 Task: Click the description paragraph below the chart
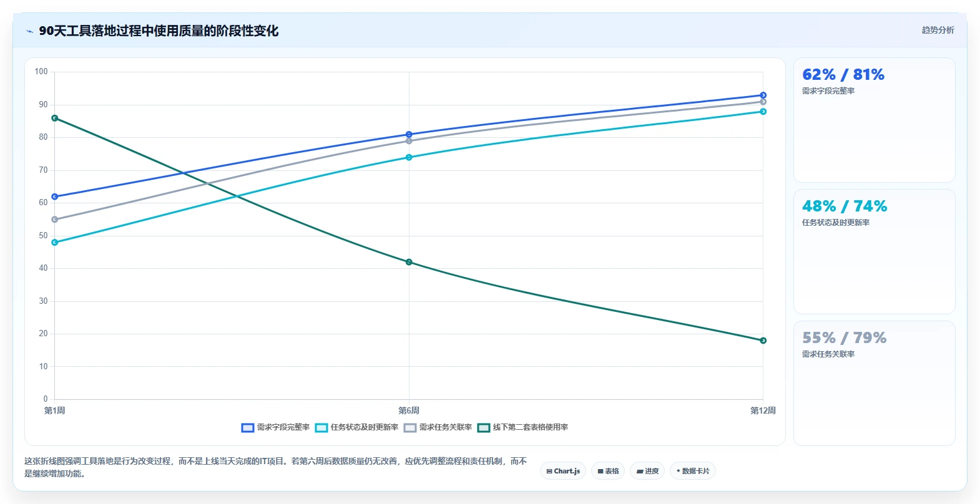click(x=275, y=467)
